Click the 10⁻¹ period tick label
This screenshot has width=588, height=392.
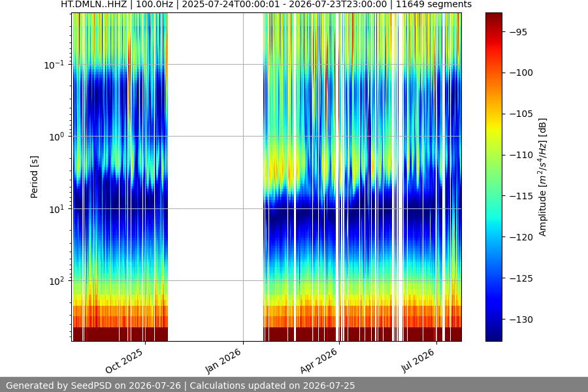point(54,65)
